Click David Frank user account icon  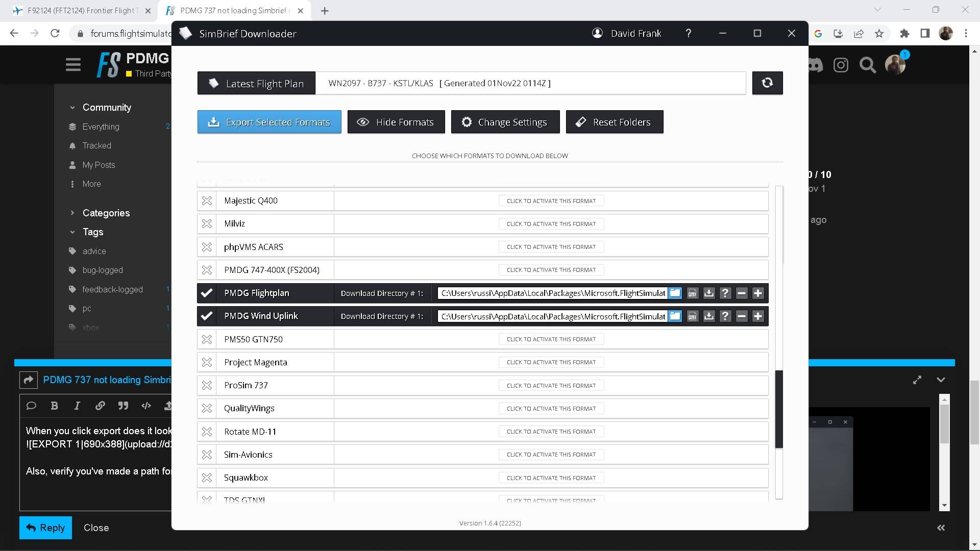point(597,33)
